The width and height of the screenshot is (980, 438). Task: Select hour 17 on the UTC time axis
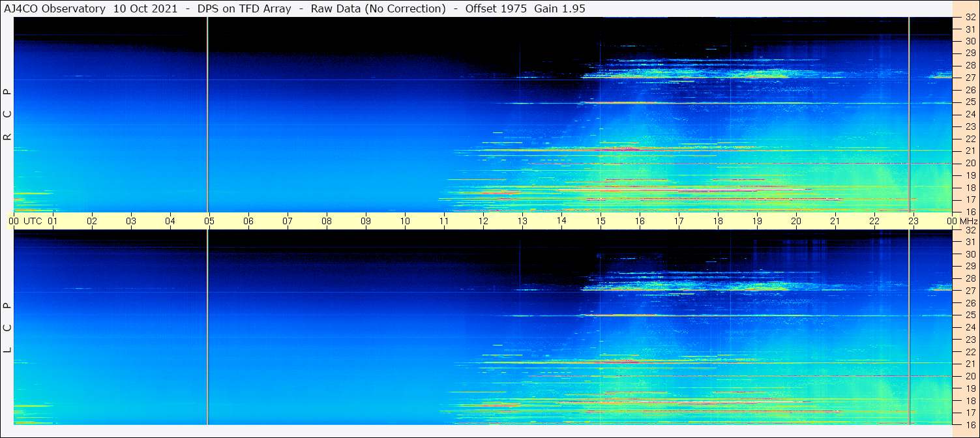click(679, 221)
